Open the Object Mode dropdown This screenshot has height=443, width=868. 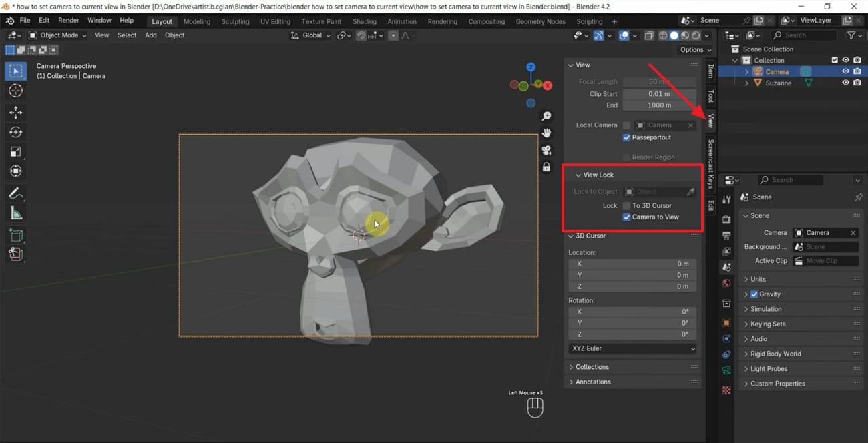[58, 35]
